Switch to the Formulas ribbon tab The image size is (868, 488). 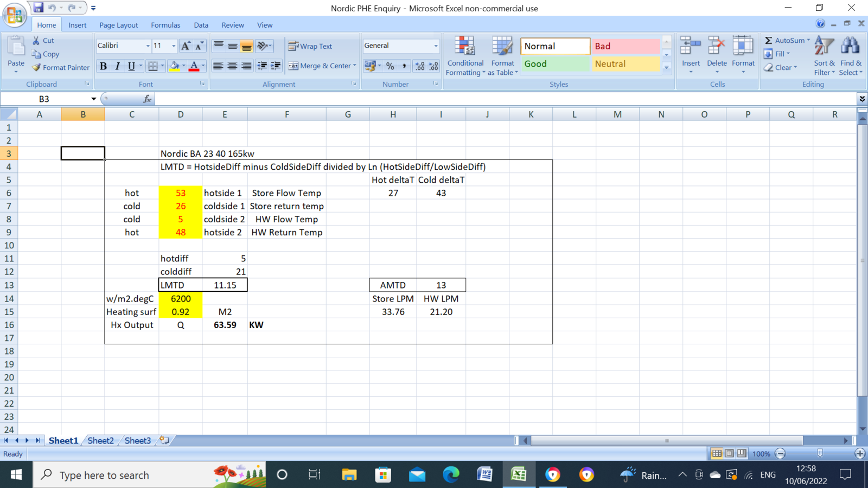165,25
